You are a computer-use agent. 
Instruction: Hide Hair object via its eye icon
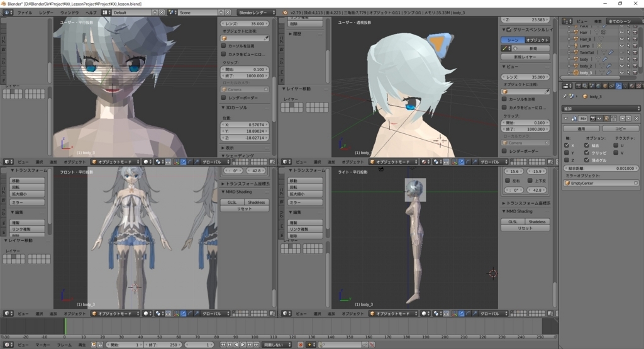621,33
